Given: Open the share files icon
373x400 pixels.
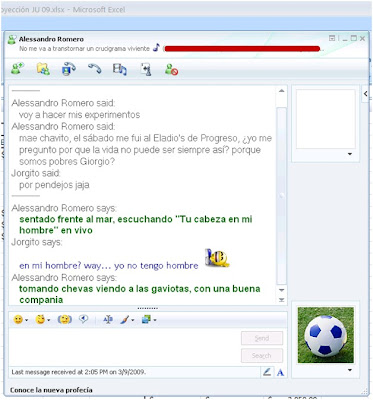Looking at the screenshot, I should pyautogui.click(x=43, y=69).
